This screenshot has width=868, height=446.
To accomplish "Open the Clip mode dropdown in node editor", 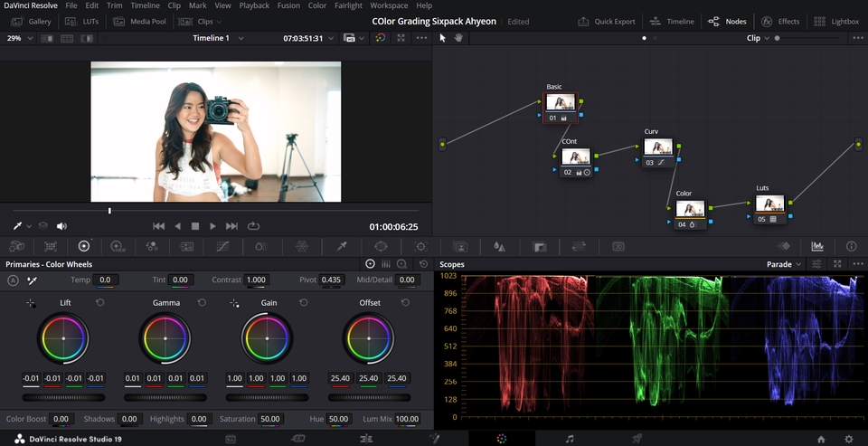I will [758, 38].
